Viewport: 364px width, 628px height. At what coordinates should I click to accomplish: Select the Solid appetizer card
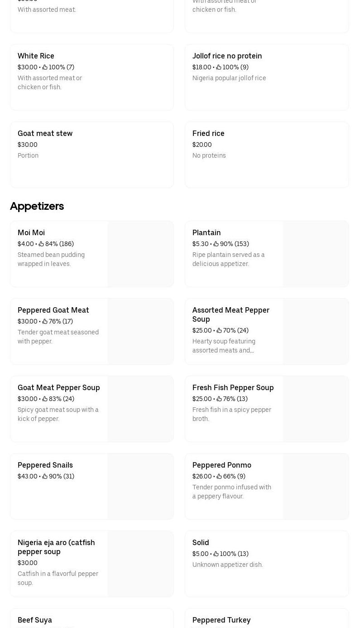(267, 564)
